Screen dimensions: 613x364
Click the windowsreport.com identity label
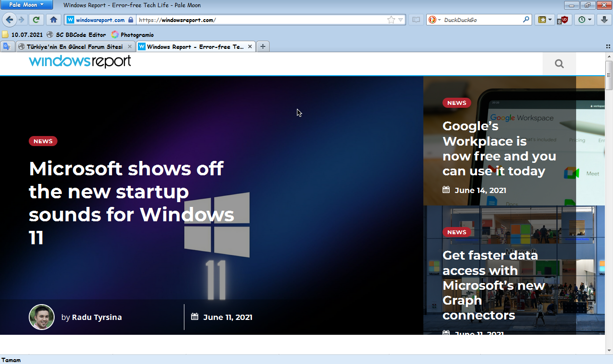(100, 20)
